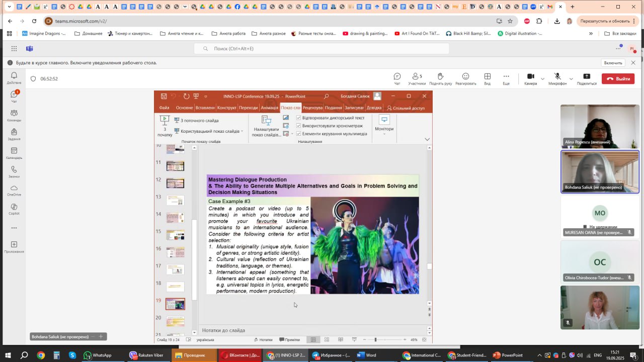This screenshot has width=644, height=362.
Task: Open the Participants panel icon
Action: coord(417,78)
